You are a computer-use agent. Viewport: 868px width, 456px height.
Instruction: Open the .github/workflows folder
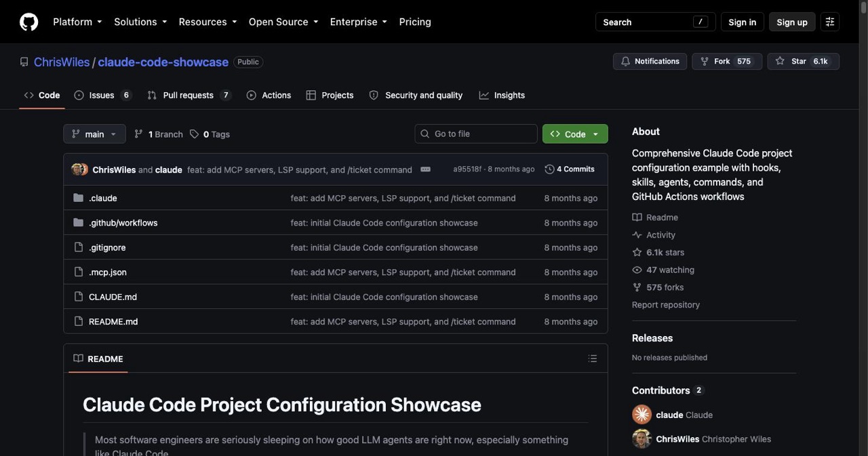pyautogui.click(x=123, y=223)
